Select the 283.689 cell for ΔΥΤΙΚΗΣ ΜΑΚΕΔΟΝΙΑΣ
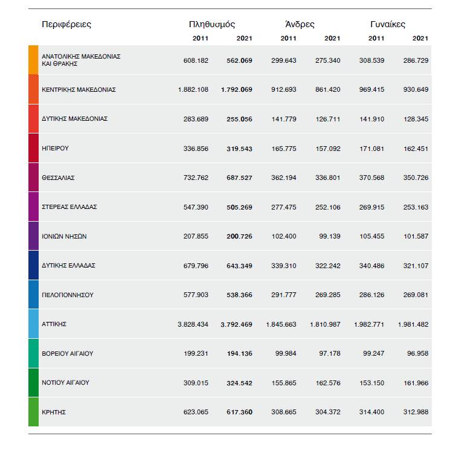Screen dimensions: 476x462 (196, 119)
